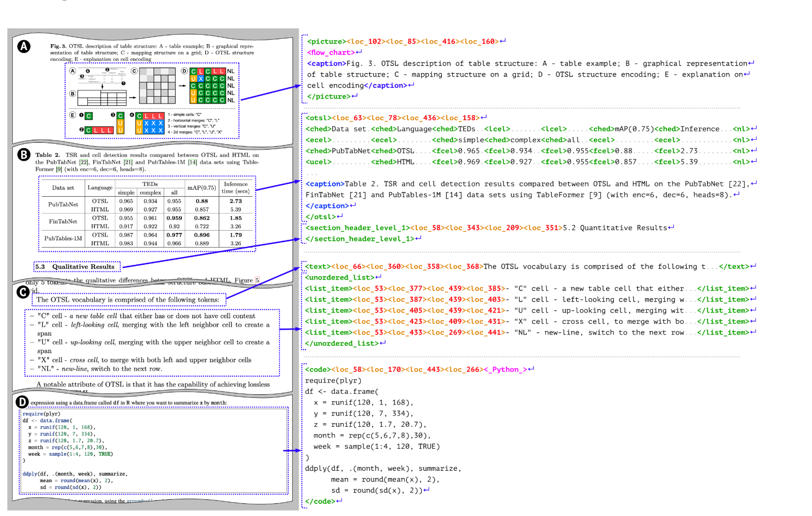Select the "Language" table header cell
Image resolution: width=812 pixels, height=516 pixels.
(x=100, y=188)
